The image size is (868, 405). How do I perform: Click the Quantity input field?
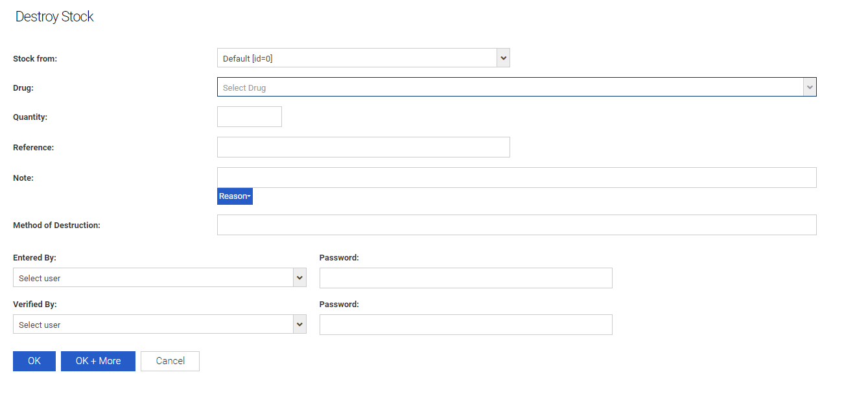(x=250, y=117)
